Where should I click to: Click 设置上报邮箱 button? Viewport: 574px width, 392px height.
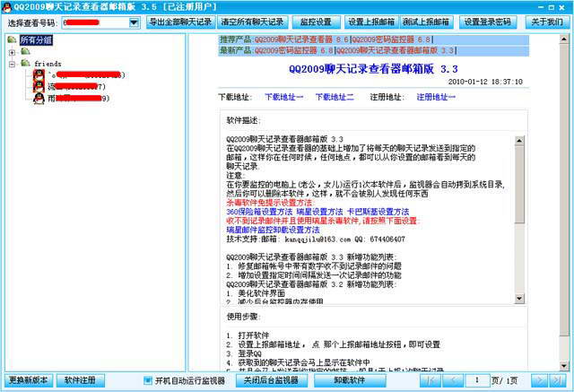[371, 22]
